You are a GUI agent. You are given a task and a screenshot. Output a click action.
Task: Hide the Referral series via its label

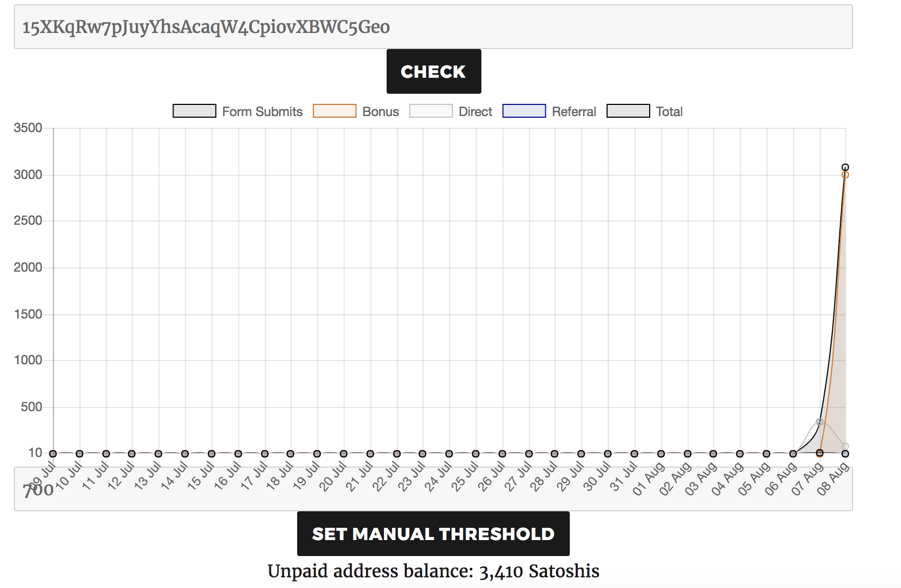point(574,111)
